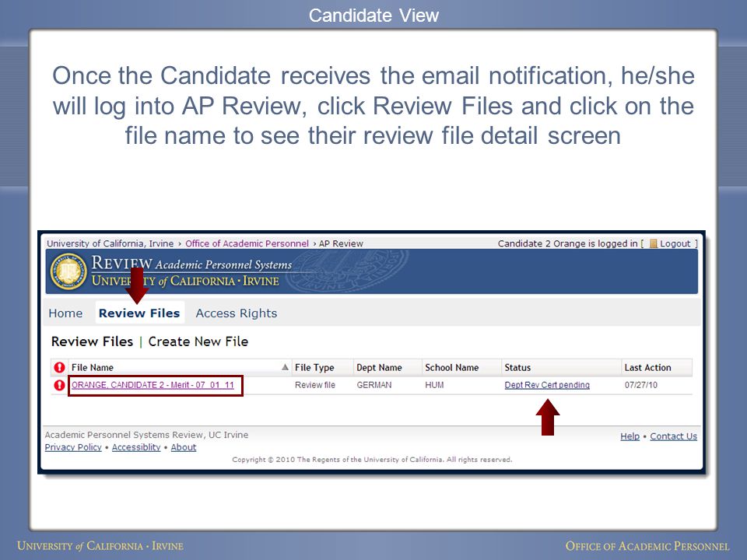
Task: Open Office of Academic Personnel breadcrumb
Action: click(x=247, y=243)
